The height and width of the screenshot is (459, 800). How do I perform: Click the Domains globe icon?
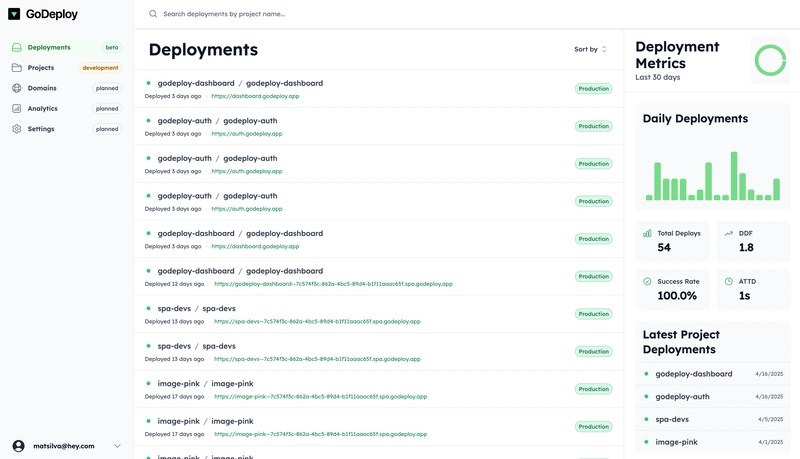pos(17,88)
